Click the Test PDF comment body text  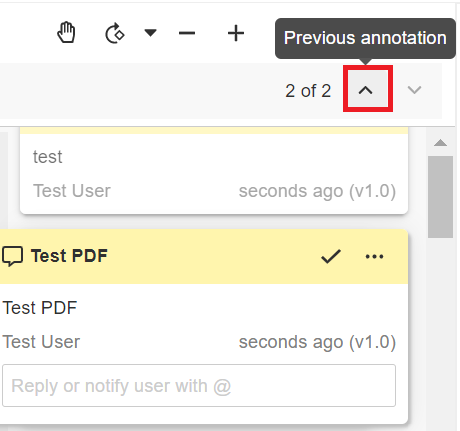(40, 307)
